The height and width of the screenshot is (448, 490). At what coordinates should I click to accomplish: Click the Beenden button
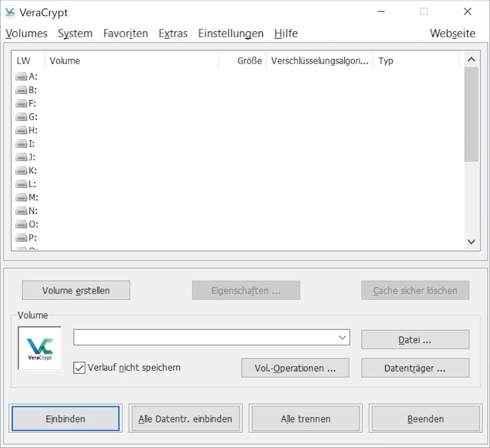tap(426, 419)
